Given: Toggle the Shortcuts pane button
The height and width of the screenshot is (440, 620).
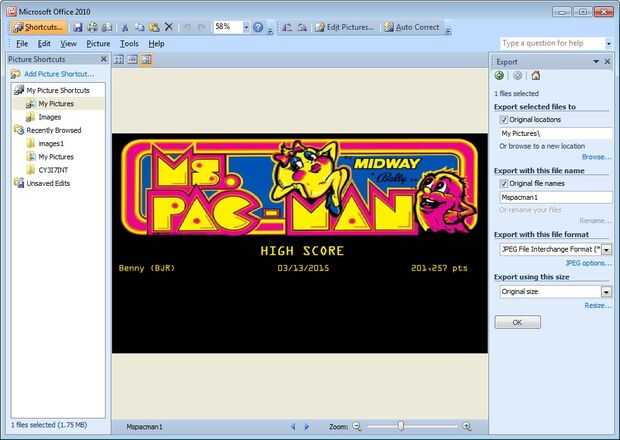Looking at the screenshot, I should click(38, 27).
